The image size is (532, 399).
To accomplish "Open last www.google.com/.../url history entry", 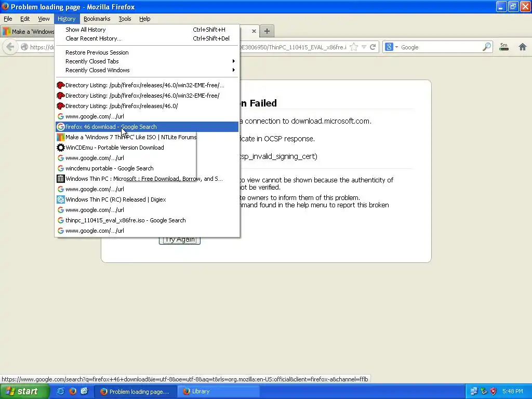I will 147,231.
